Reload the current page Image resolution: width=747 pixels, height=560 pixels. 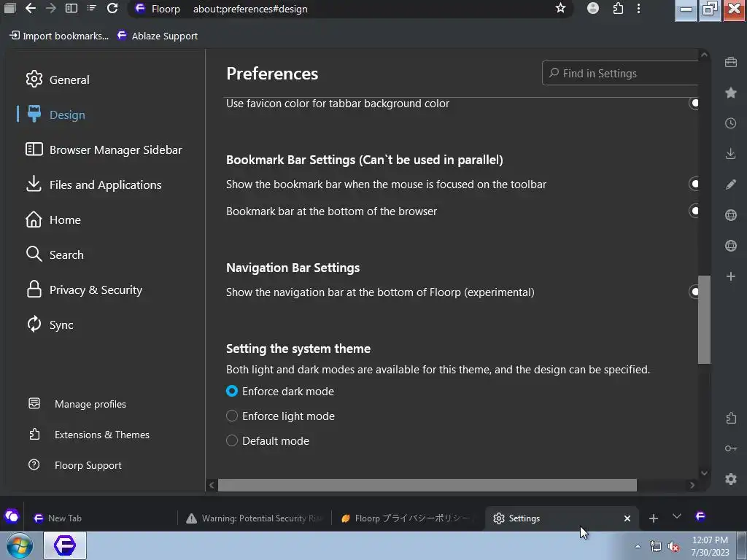(x=112, y=8)
